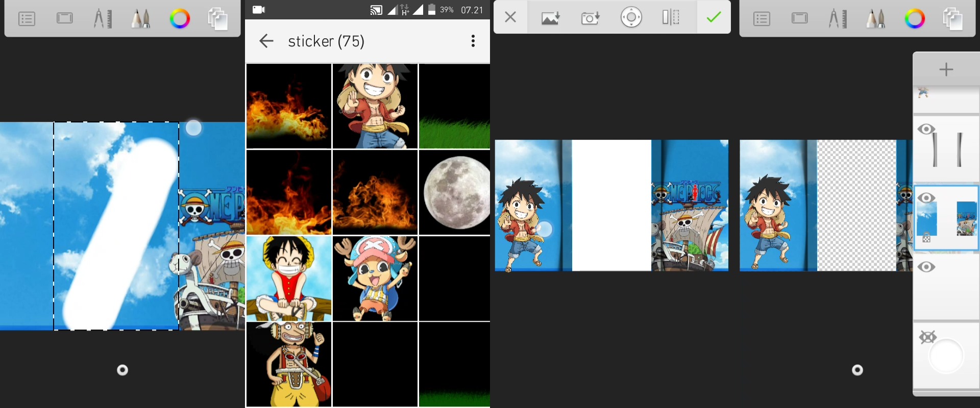The height and width of the screenshot is (408, 980).
Task: Open the ruler and compass tools on the leftmost screen
Action: (103, 18)
